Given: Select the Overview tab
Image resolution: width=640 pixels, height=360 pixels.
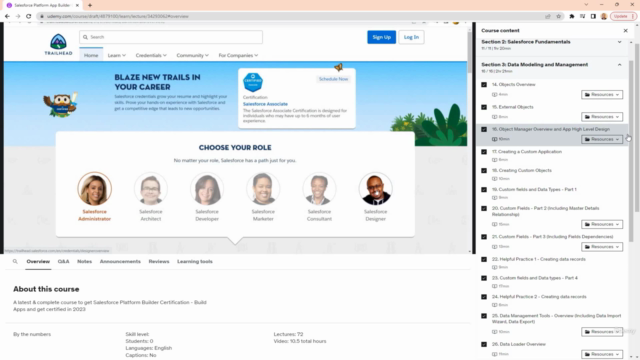Looking at the screenshot, I should pos(38,262).
